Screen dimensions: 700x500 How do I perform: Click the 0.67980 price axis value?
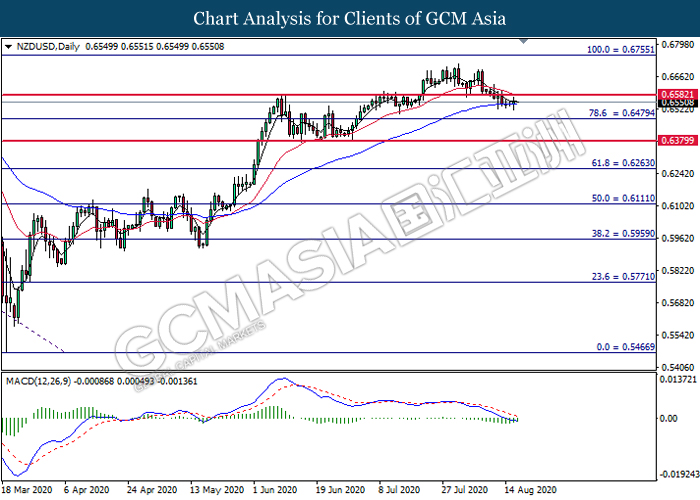(678, 44)
